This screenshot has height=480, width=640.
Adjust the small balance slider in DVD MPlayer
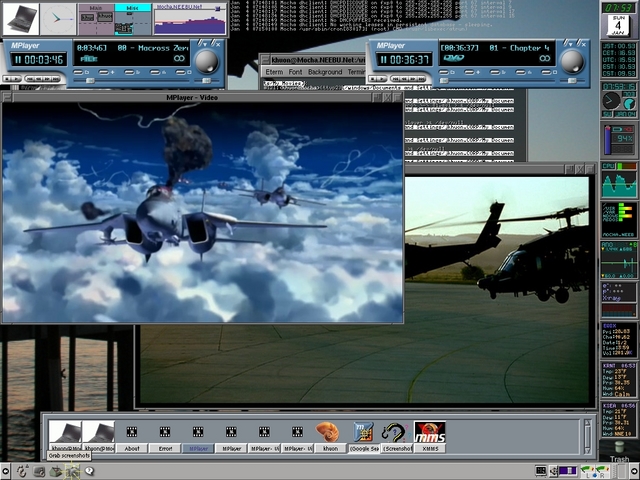(x=572, y=81)
